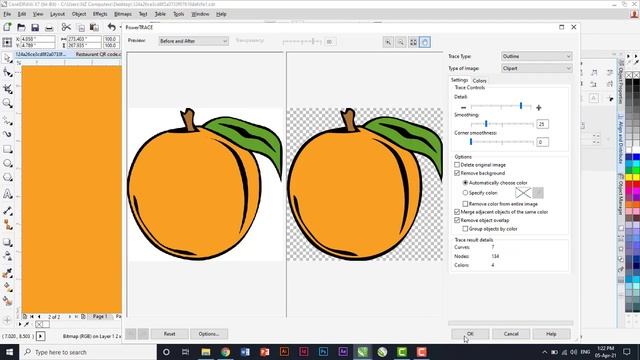Click the Smoothing value input field
Viewport: 640px width, 360px height.
(542, 124)
